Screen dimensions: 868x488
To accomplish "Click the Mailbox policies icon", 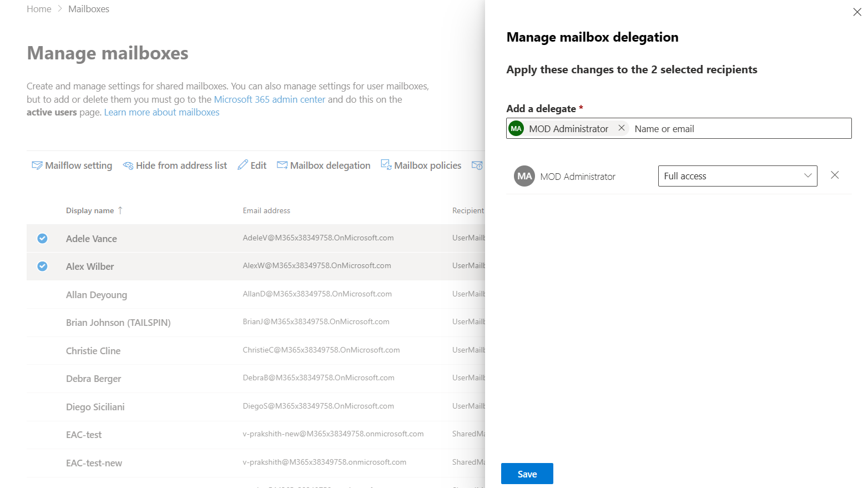I will coord(386,164).
